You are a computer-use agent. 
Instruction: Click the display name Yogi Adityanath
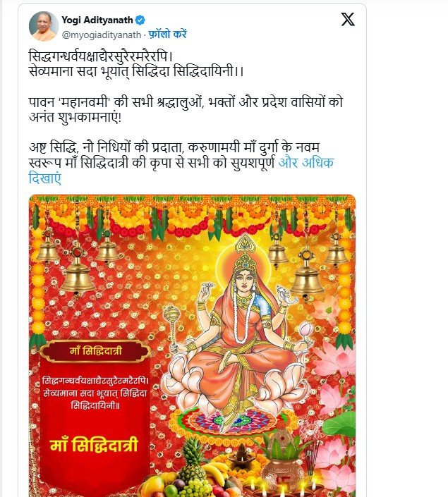pyautogui.click(x=97, y=20)
